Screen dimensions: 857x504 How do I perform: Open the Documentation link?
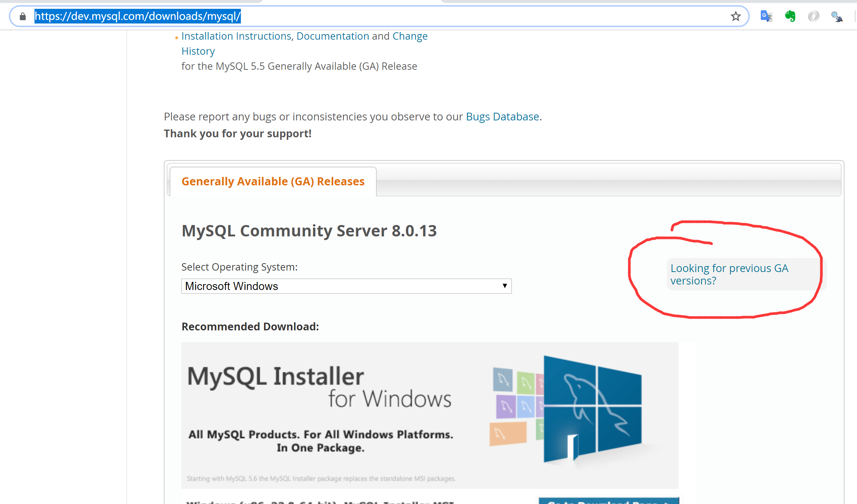point(333,36)
